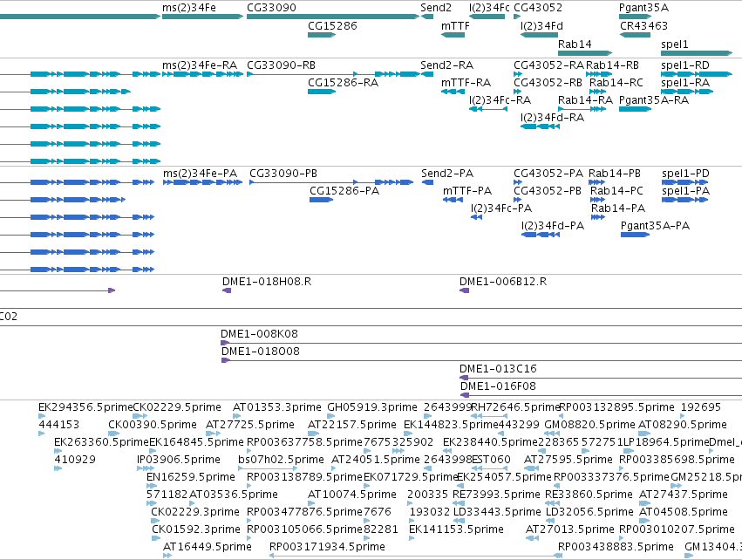742x560 pixels.
Task: Open transcript CG15286-RA label
Action: [x=343, y=82]
